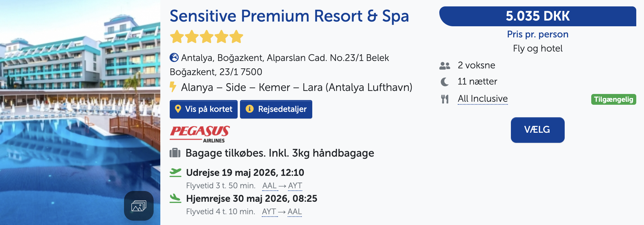Click the AAL airport code in outbound flight
This screenshot has height=225, width=644.
point(269,186)
